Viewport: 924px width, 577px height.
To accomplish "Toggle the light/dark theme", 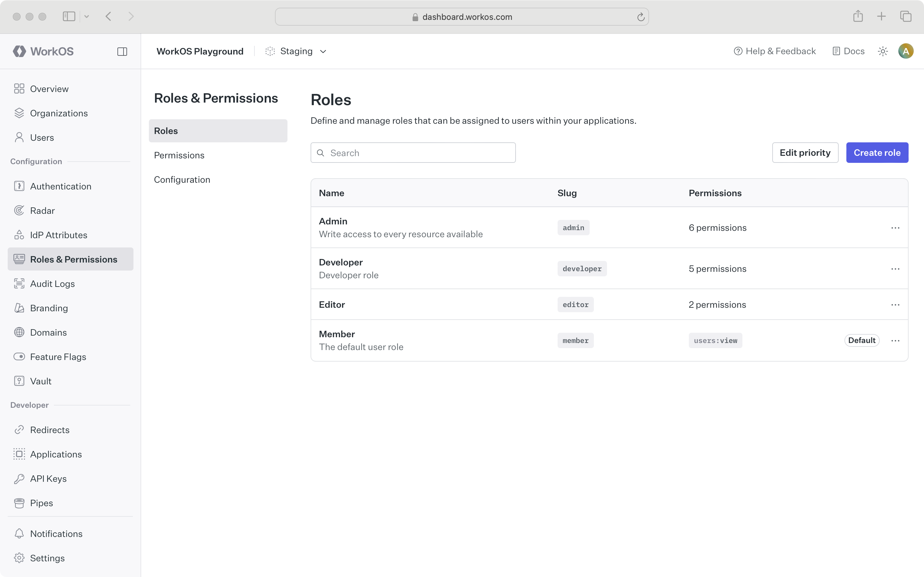I will [x=882, y=51].
